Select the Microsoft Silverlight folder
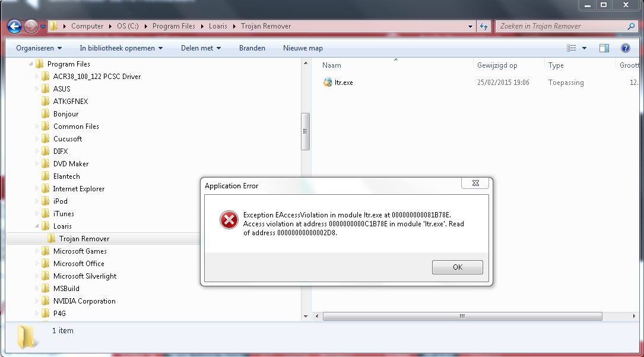 tap(85, 276)
